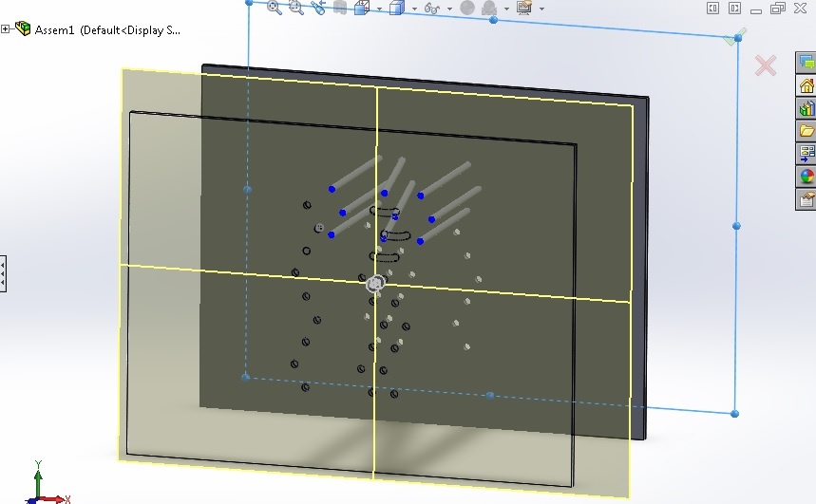Click the blue plane's right-edge midpoint handle
816x504 pixels.
click(736, 226)
